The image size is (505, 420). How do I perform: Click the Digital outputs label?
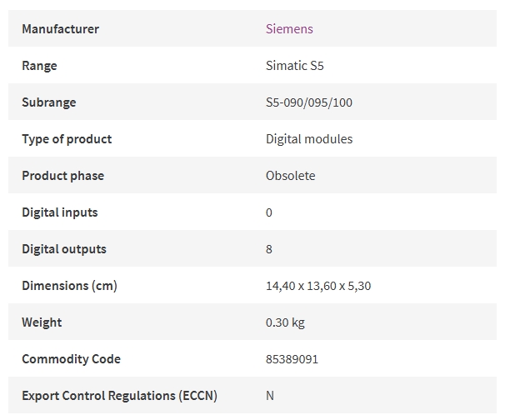[x=64, y=249]
